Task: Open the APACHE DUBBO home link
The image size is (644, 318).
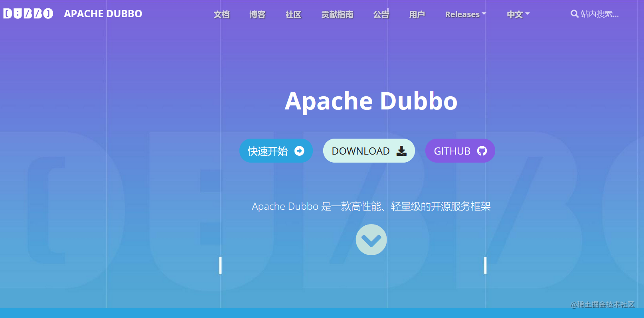Action: click(103, 14)
